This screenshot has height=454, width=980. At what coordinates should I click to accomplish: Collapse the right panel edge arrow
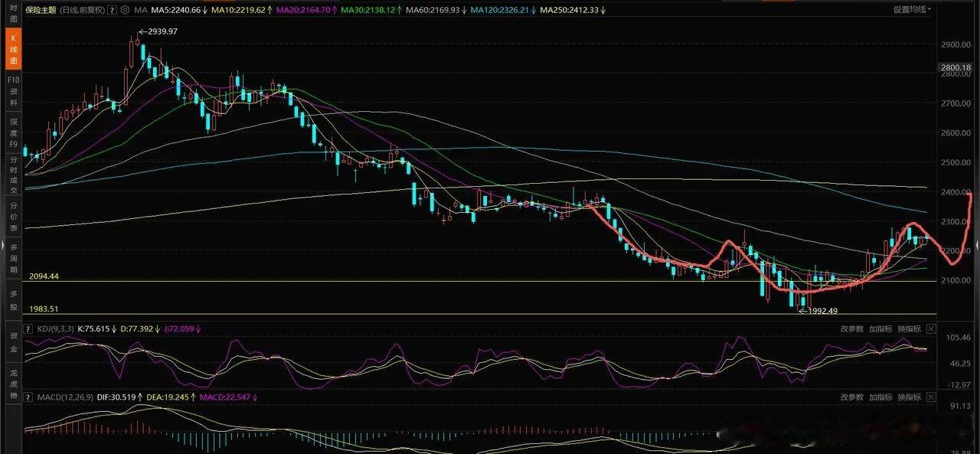[977, 247]
